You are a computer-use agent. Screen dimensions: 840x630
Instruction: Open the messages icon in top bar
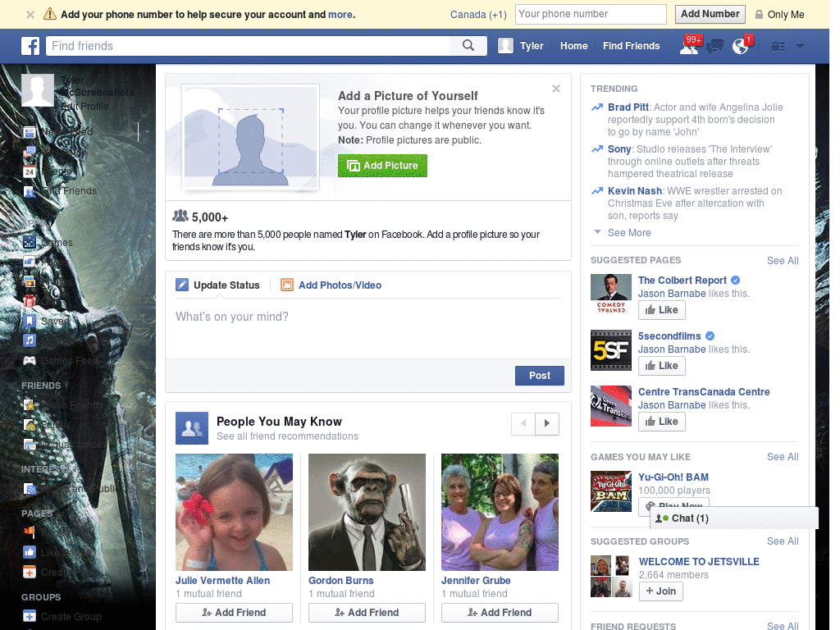[714, 47]
